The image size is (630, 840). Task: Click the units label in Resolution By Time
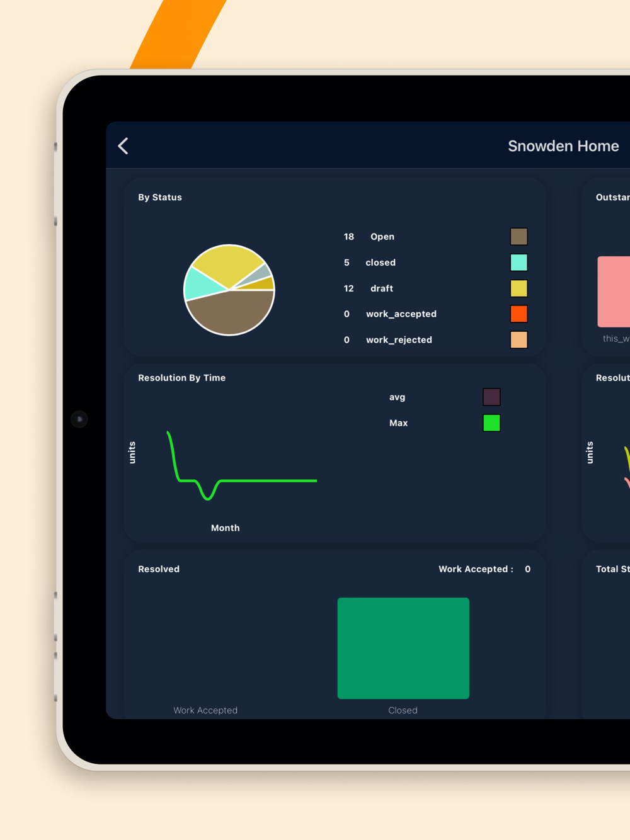pos(132,453)
